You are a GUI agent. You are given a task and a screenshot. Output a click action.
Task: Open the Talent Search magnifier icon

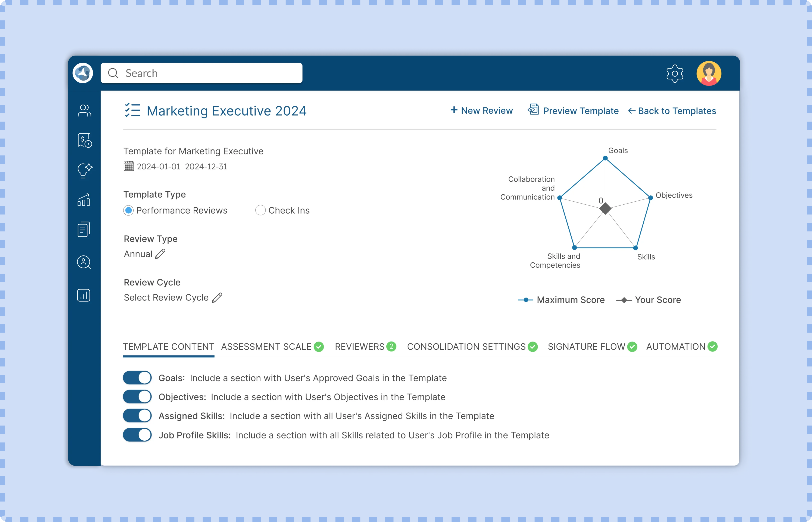(x=84, y=262)
